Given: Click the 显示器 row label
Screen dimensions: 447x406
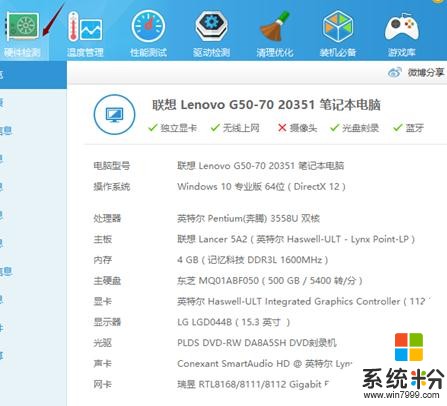Looking at the screenshot, I should tap(107, 322).
